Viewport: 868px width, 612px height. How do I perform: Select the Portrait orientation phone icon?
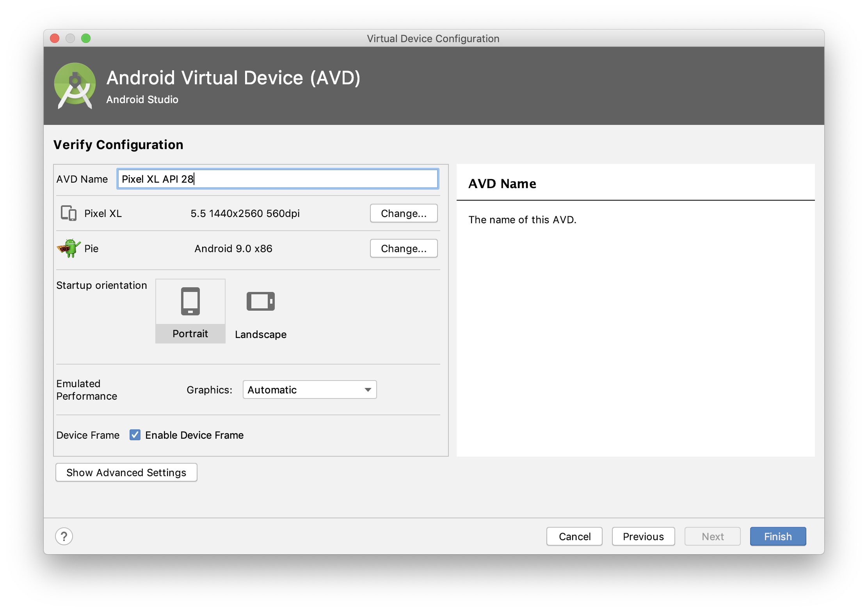190,301
